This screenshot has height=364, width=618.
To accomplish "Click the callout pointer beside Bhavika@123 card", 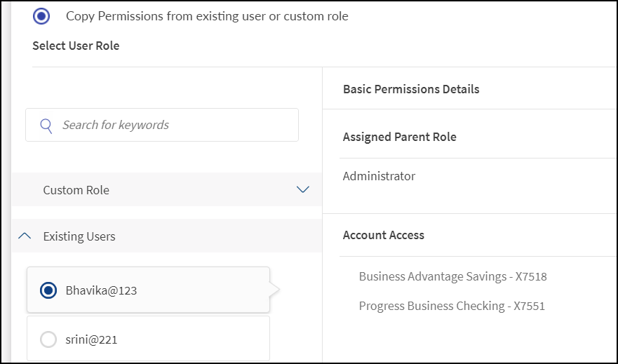I will 274,290.
